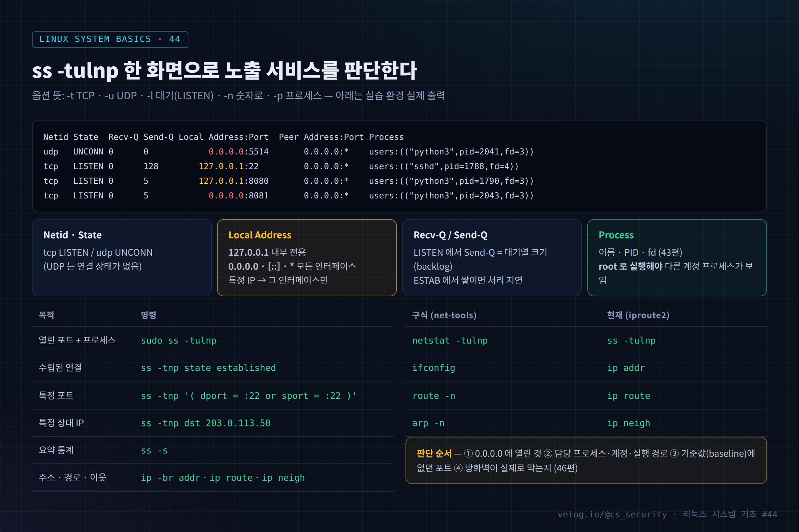799x532 pixels.
Task: Click the 'ss -tnp dst 203.0.113.50' command
Action: click(206, 423)
